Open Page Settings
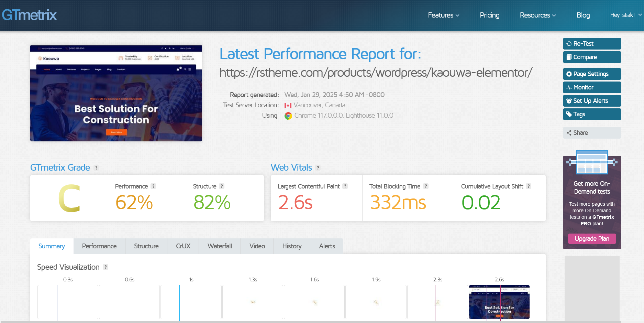The width and height of the screenshot is (644, 323). click(592, 74)
